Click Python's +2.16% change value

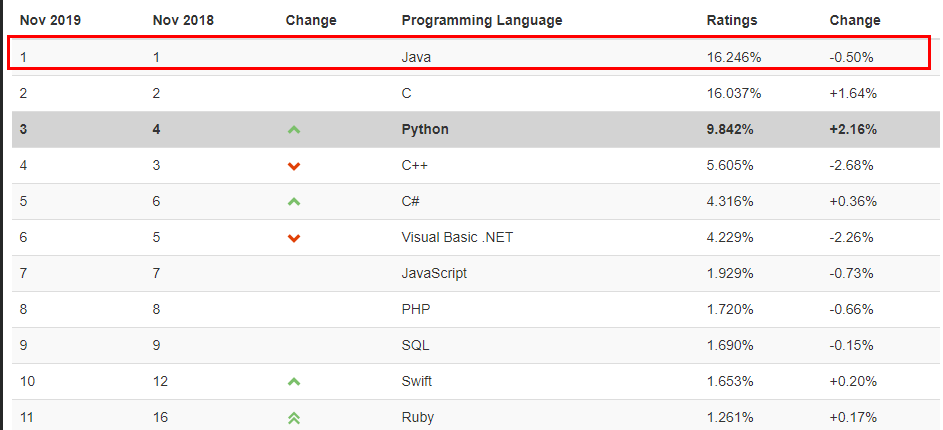[x=853, y=129]
